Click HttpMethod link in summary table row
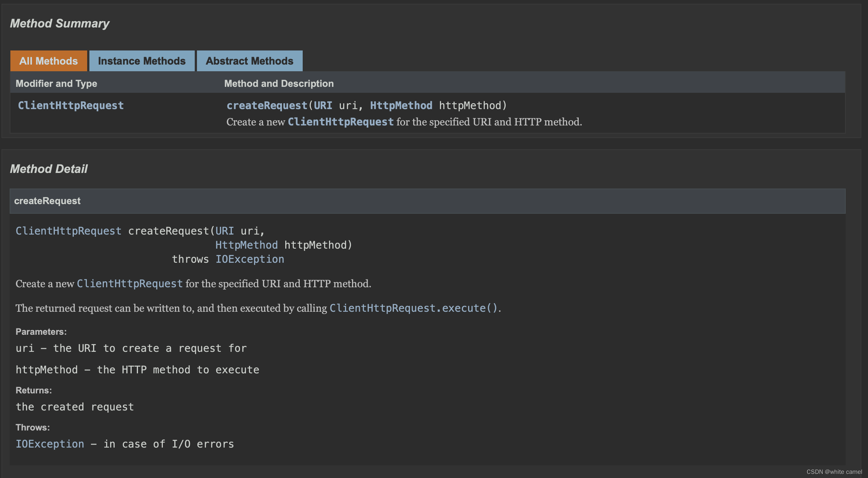This screenshot has height=478, width=868. pyautogui.click(x=401, y=105)
